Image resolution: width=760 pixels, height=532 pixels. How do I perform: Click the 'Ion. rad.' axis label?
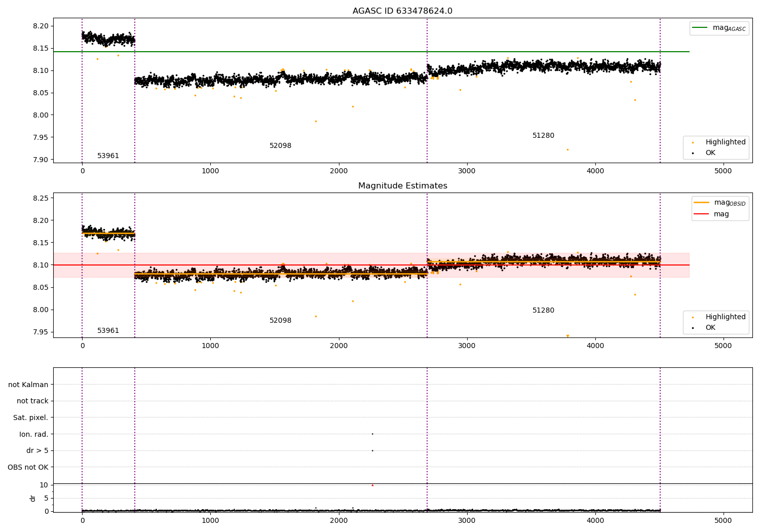34,434
